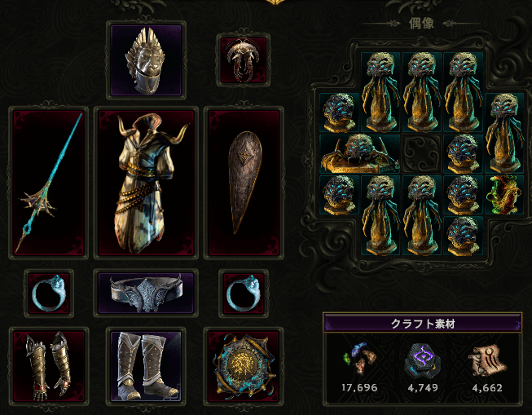
Task: Select the small idol in bottom row
Action: (x=463, y=236)
